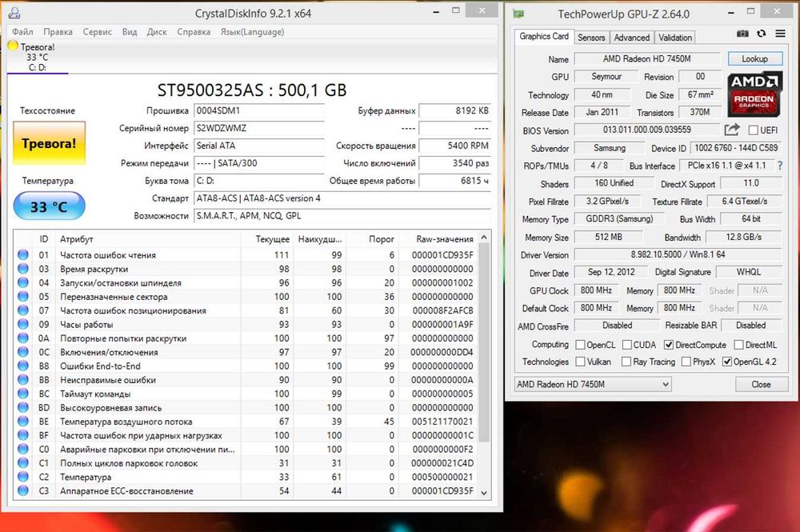The image size is (800, 532).
Task: Click the blue status orb for attribute 07
Action: point(23,310)
